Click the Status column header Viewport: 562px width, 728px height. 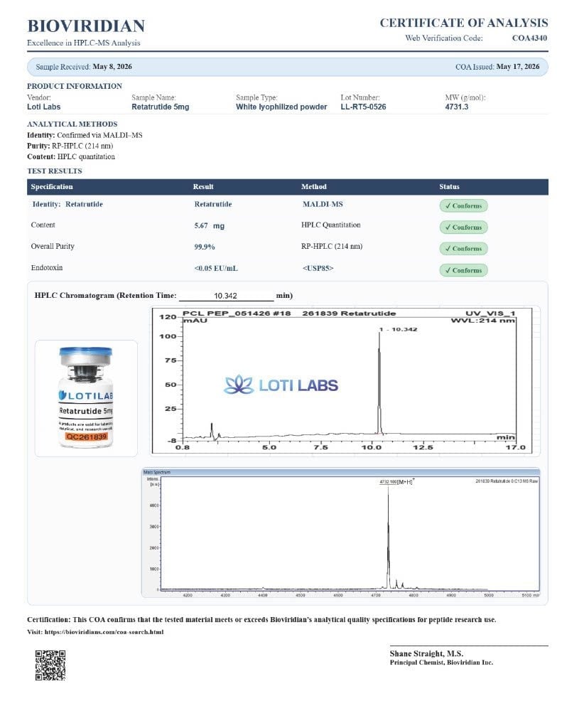[449, 187]
